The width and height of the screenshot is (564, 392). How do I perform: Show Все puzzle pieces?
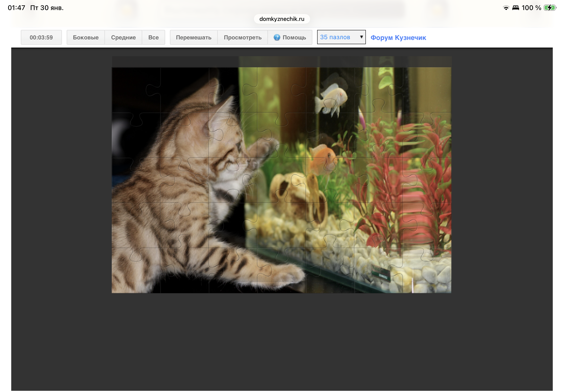pos(153,37)
